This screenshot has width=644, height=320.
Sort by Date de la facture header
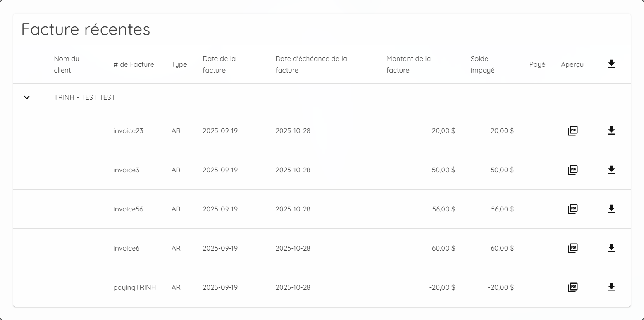tap(219, 64)
